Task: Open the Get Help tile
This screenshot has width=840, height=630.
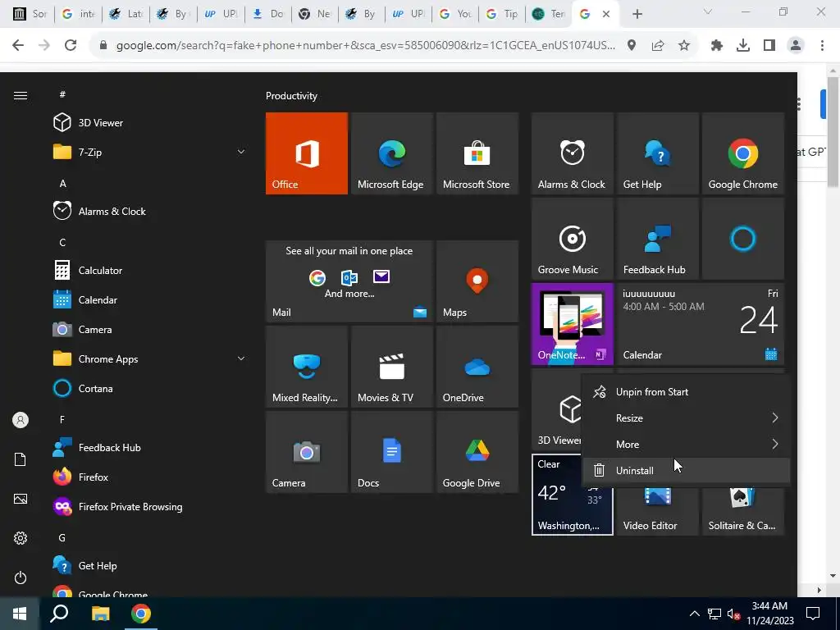Action: pos(657,153)
